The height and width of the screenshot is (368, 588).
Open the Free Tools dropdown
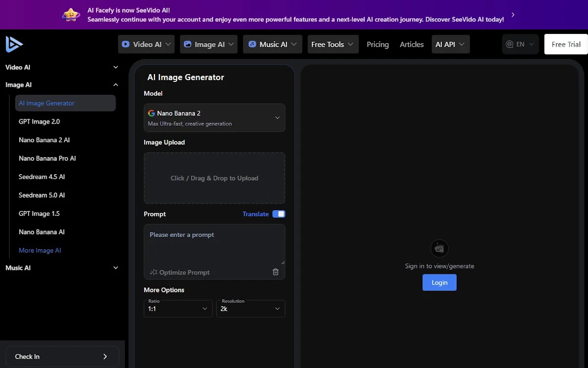pyautogui.click(x=332, y=44)
